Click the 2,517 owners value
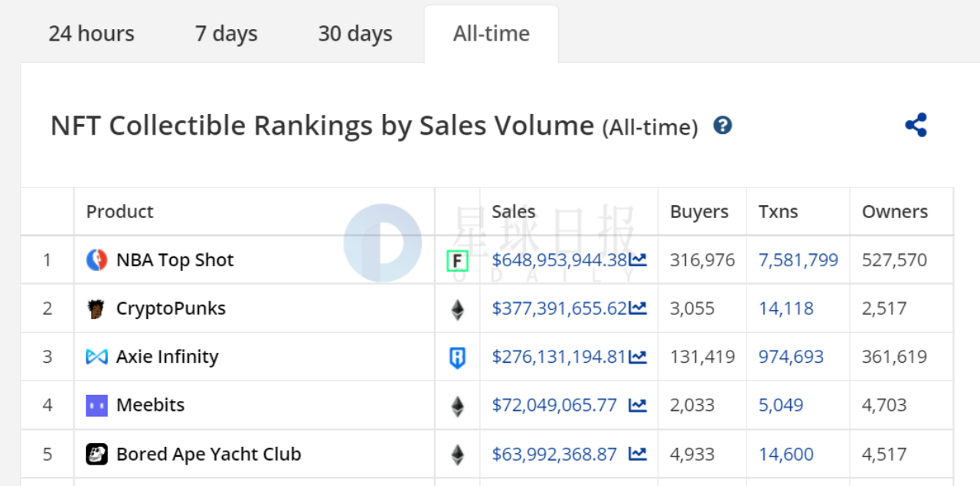980x486 pixels. tap(884, 308)
